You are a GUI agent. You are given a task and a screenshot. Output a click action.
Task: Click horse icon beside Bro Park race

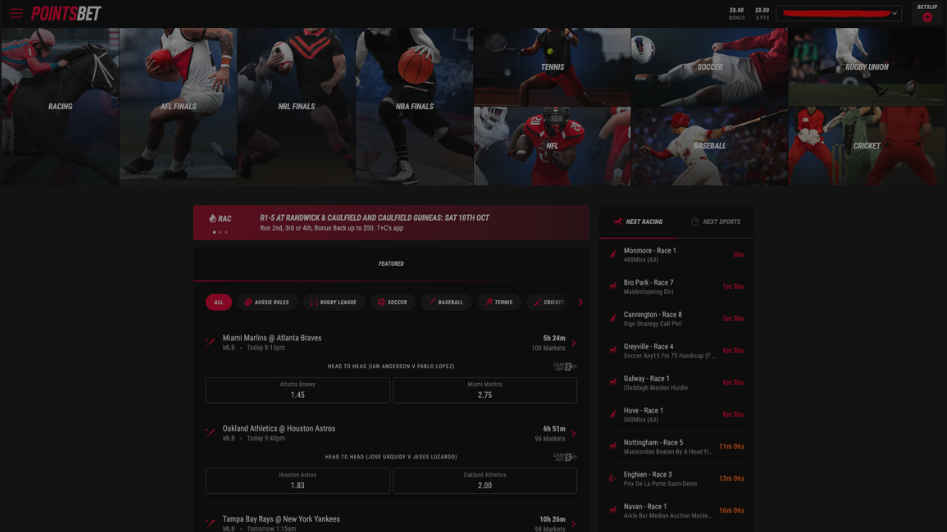click(613, 286)
